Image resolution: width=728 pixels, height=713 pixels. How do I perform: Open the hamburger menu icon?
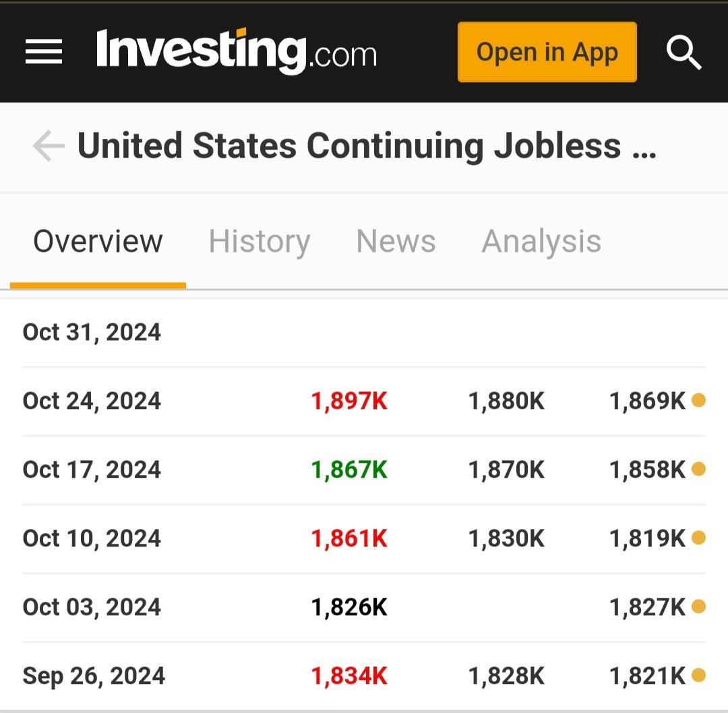(x=44, y=51)
